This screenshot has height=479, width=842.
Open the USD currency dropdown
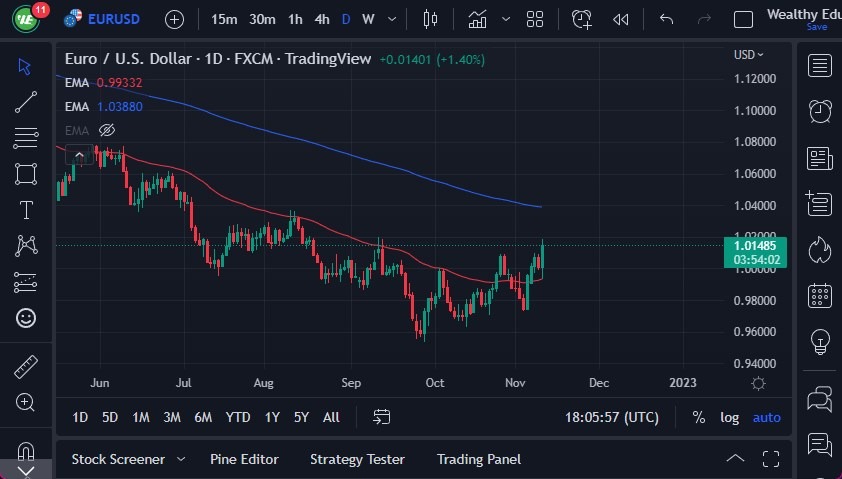tap(748, 55)
